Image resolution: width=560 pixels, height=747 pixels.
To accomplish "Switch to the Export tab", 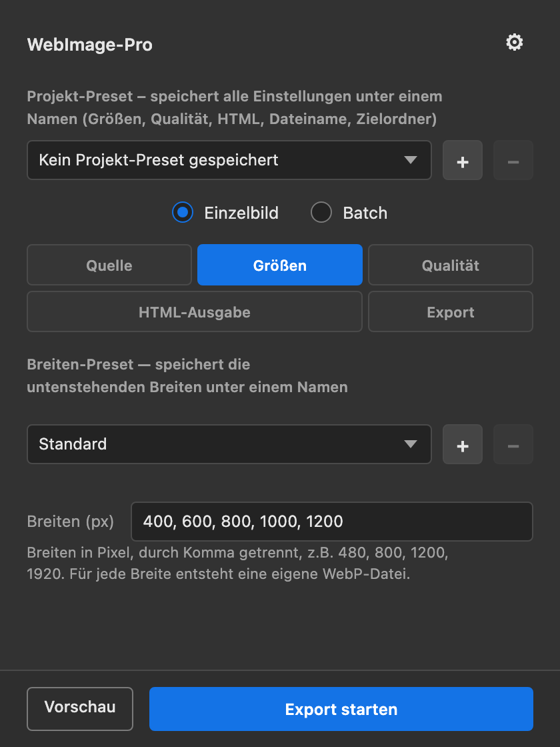I will tap(451, 311).
